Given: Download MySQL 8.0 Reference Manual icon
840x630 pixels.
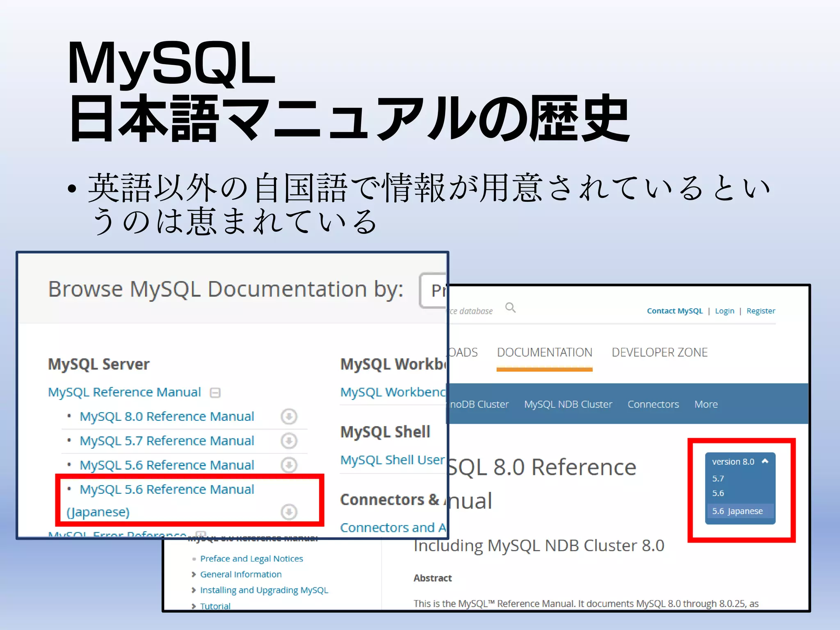Looking at the screenshot, I should point(289,417).
